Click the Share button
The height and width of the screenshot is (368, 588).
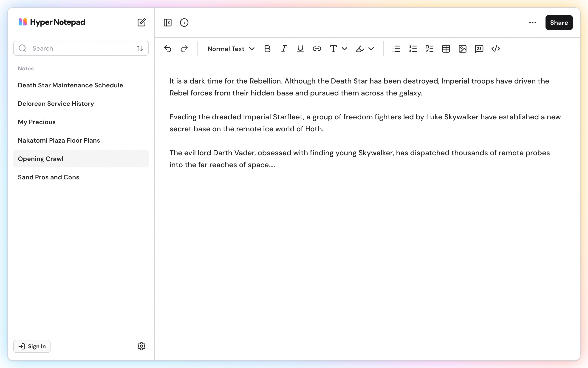pyautogui.click(x=559, y=23)
